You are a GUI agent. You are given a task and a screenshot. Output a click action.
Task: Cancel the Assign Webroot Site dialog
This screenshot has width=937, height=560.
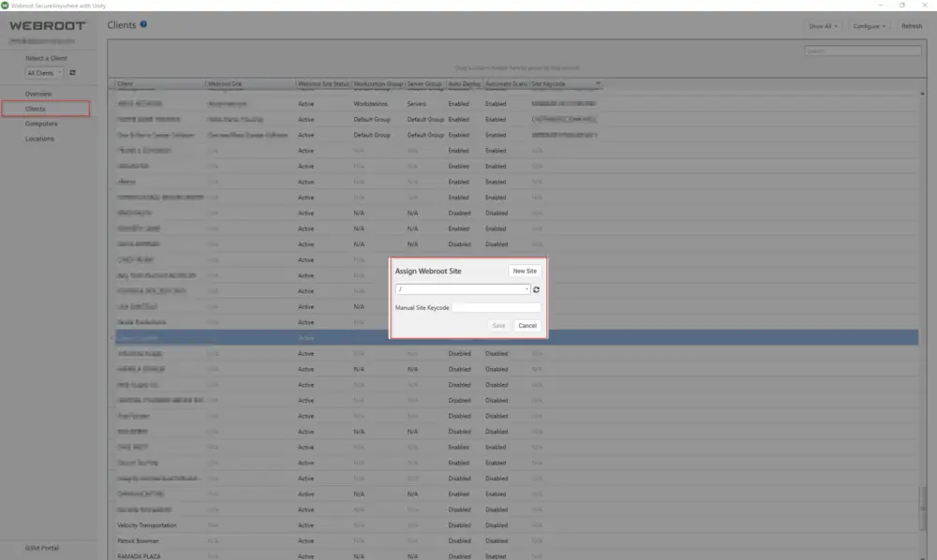pos(527,326)
